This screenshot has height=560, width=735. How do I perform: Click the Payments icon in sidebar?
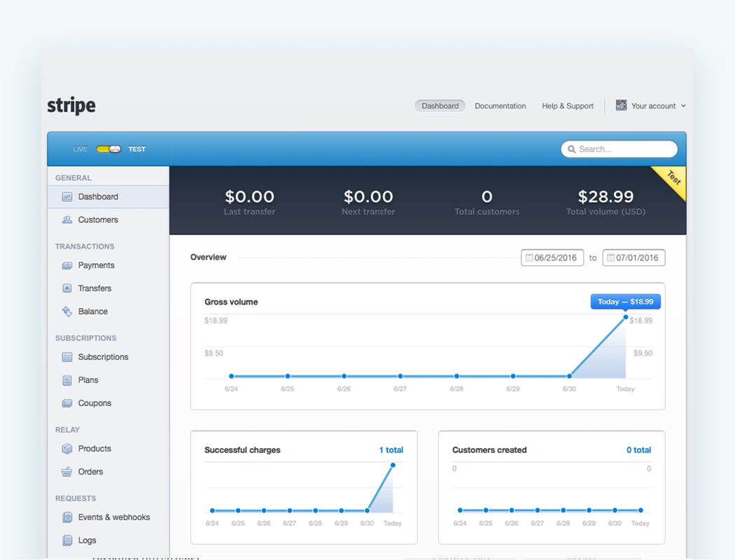pos(67,265)
